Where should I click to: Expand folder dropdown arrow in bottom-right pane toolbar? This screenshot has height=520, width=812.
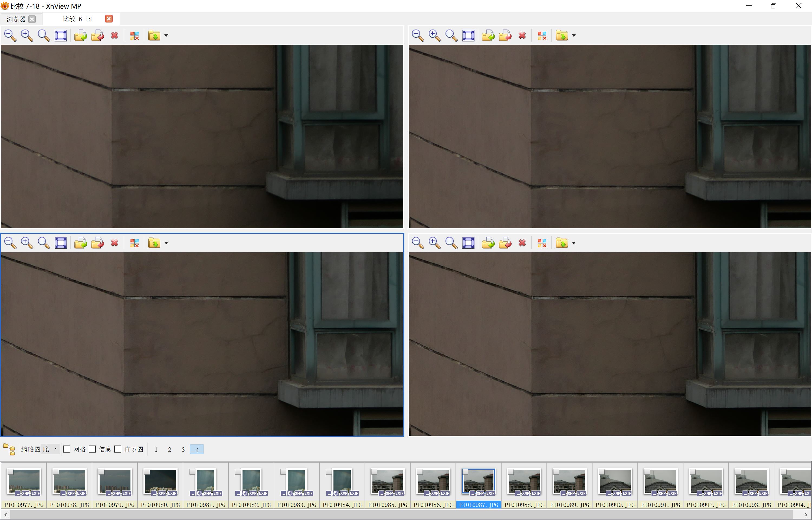click(x=574, y=243)
